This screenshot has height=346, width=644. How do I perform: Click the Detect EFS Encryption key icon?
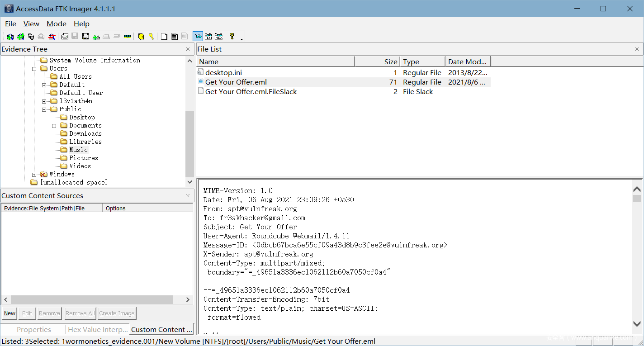click(151, 37)
